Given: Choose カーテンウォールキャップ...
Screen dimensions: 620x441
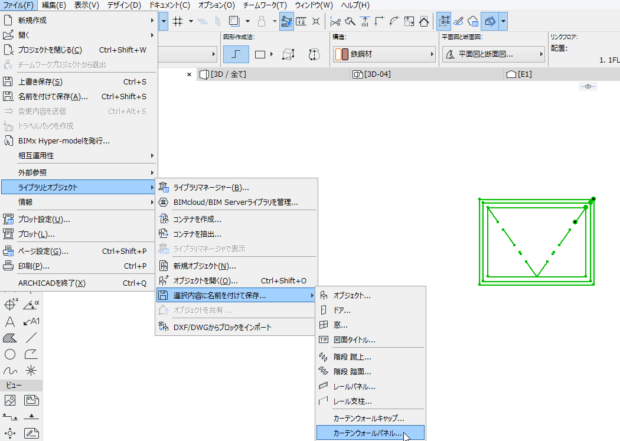Looking at the screenshot, I should click(371, 418).
